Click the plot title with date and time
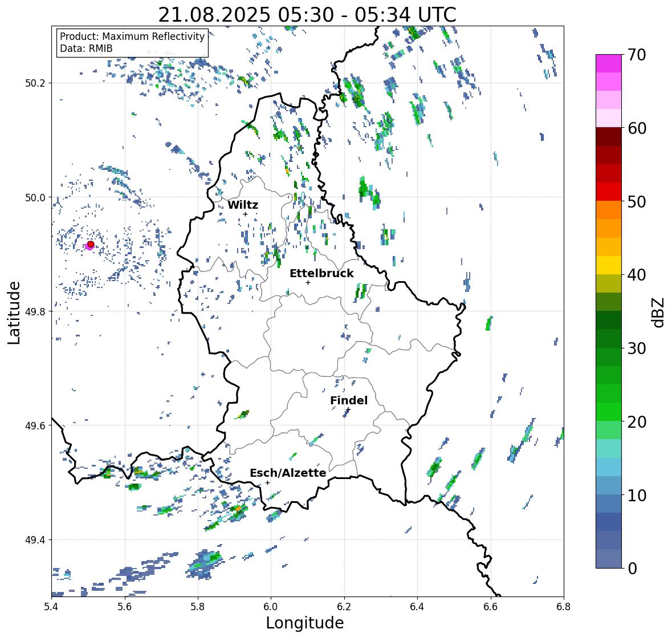The height and width of the screenshot is (637, 672). [307, 15]
